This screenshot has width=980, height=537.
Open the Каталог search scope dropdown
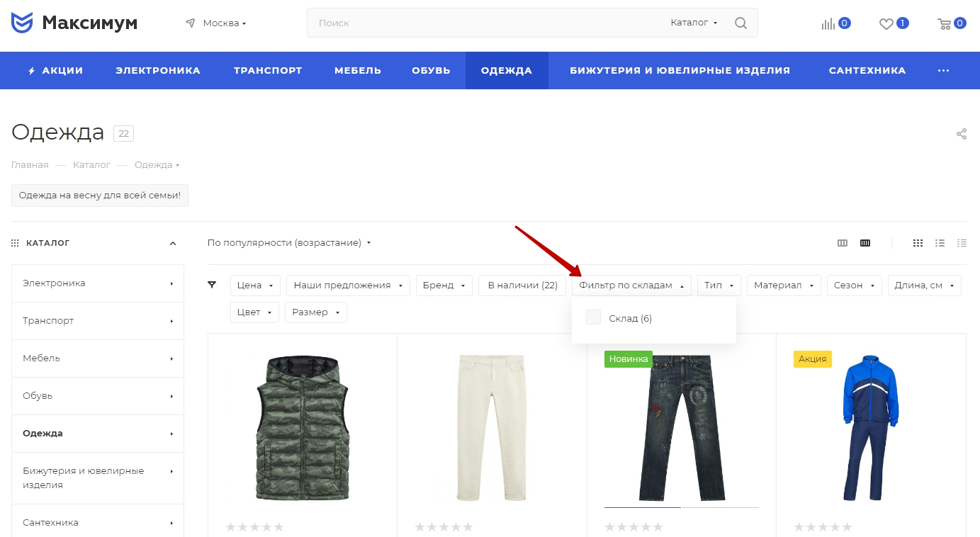click(x=694, y=23)
